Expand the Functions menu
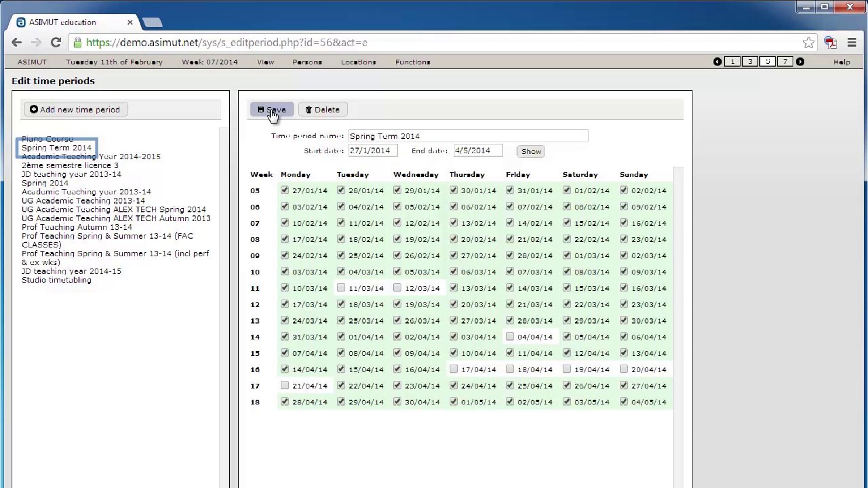 [413, 62]
